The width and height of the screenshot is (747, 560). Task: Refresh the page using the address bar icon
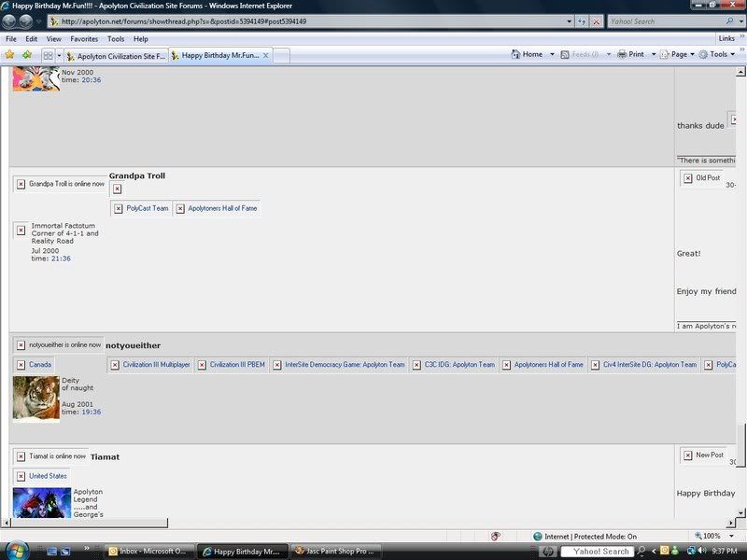[582, 21]
